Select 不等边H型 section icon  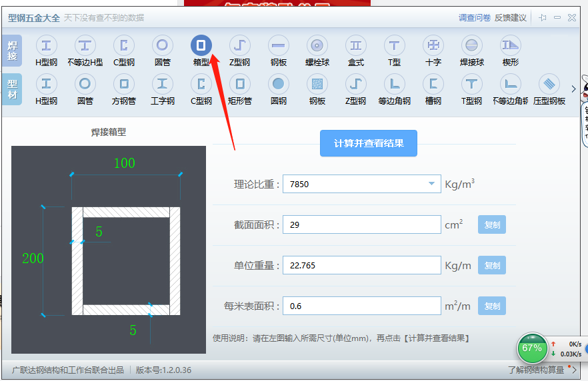click(85, 46)
